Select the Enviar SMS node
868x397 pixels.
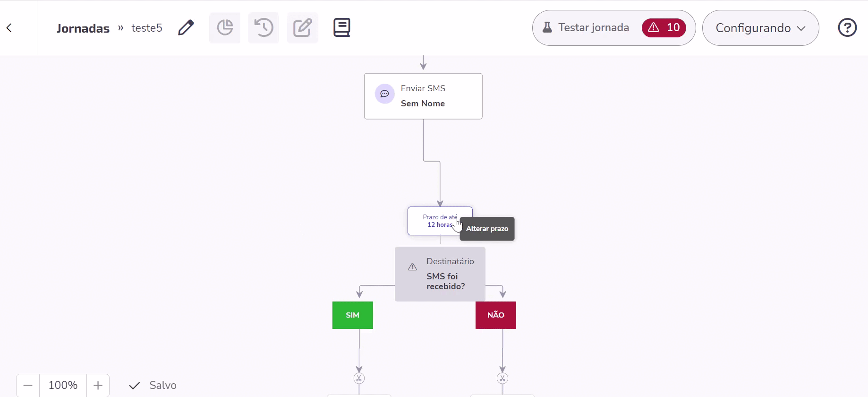tap(423, 96)
